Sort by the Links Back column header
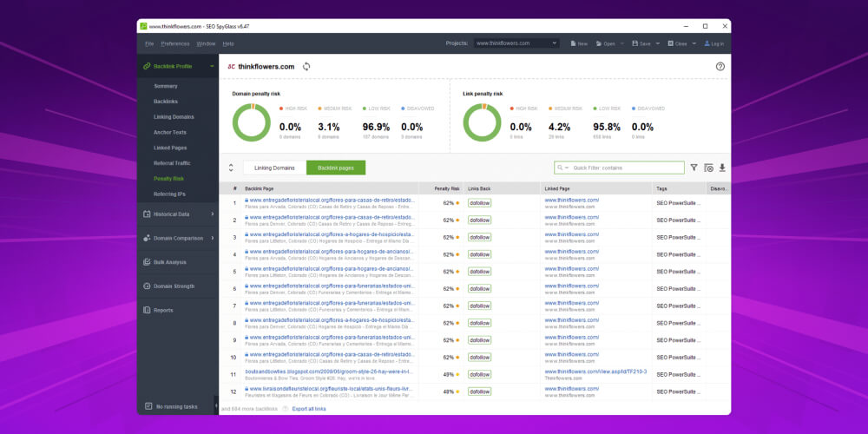The width and height of the screenshot is (868, 434). click(x=479, y=188)
